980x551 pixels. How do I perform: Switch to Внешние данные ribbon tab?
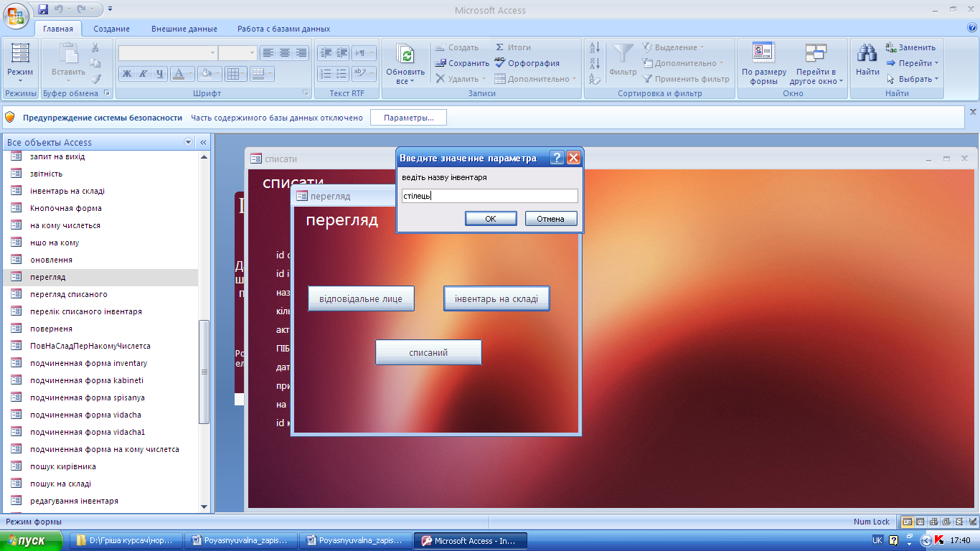[184, 29]
